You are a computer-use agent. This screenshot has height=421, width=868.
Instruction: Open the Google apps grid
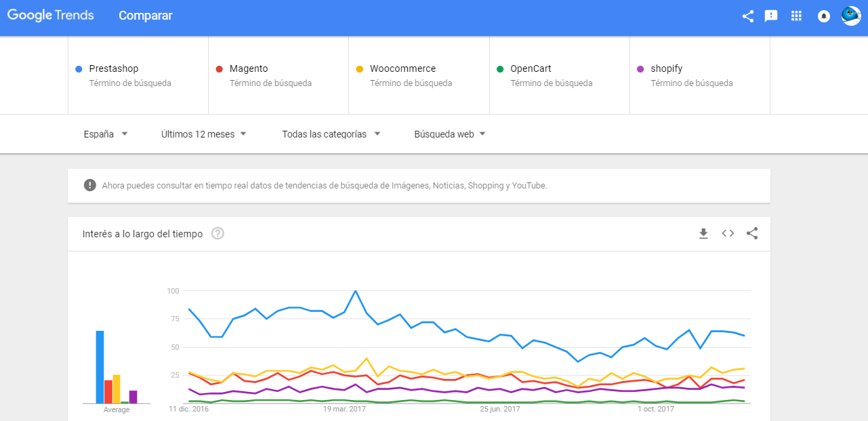point(796,16)
